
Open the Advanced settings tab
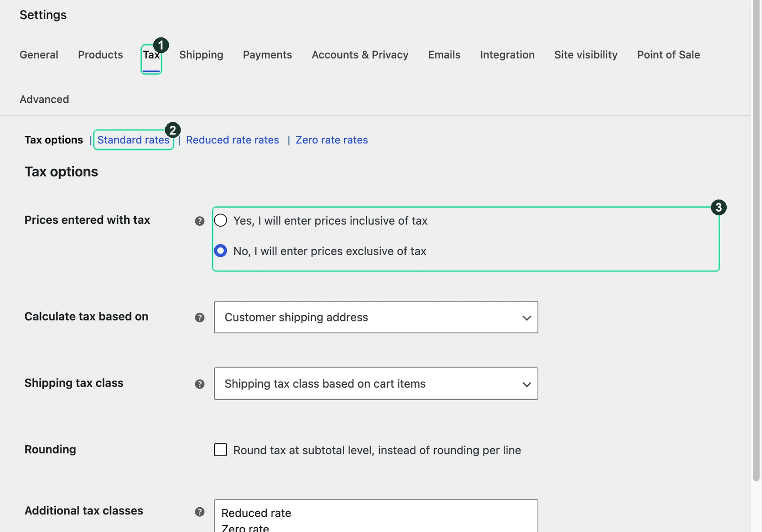tap(44, 100)
